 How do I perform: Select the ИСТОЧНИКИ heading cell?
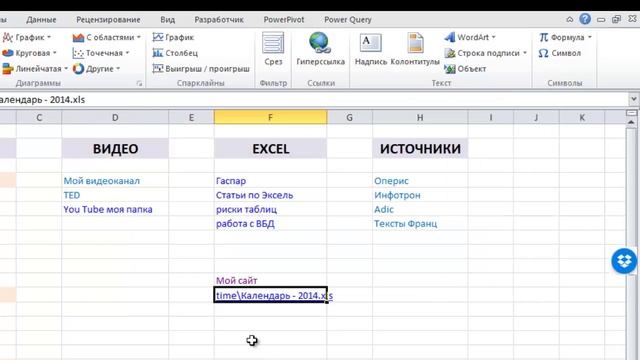(x=420, y=149)
